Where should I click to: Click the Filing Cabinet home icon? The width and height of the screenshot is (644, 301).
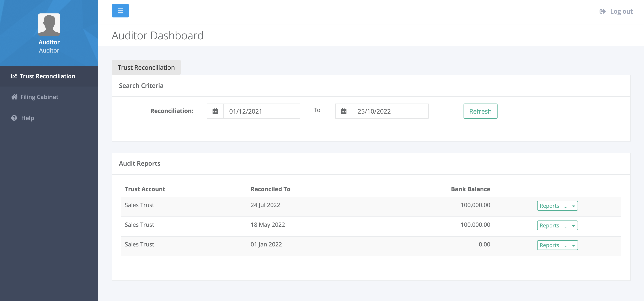click(14, 97)
